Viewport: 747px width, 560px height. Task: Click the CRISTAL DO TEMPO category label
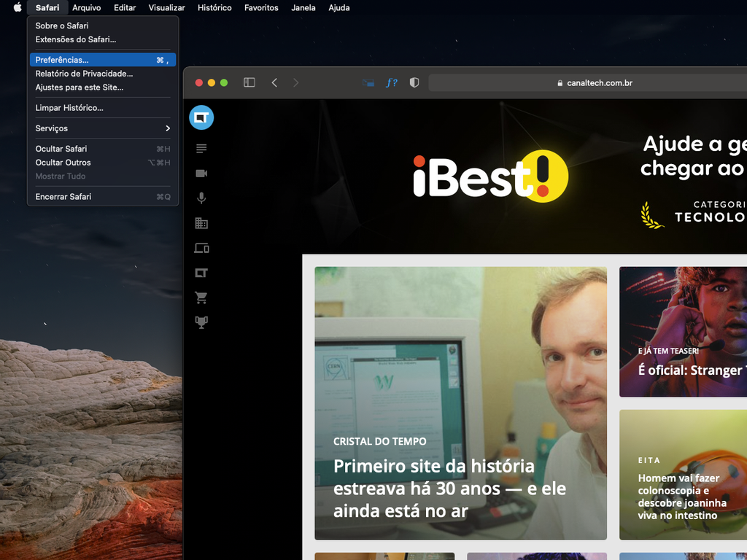click(x=379, y=441)
